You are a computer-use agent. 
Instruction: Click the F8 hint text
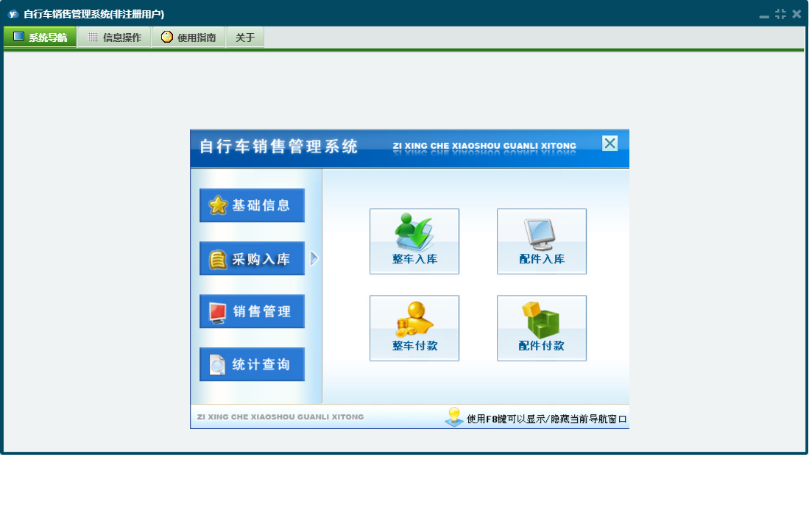546,419
